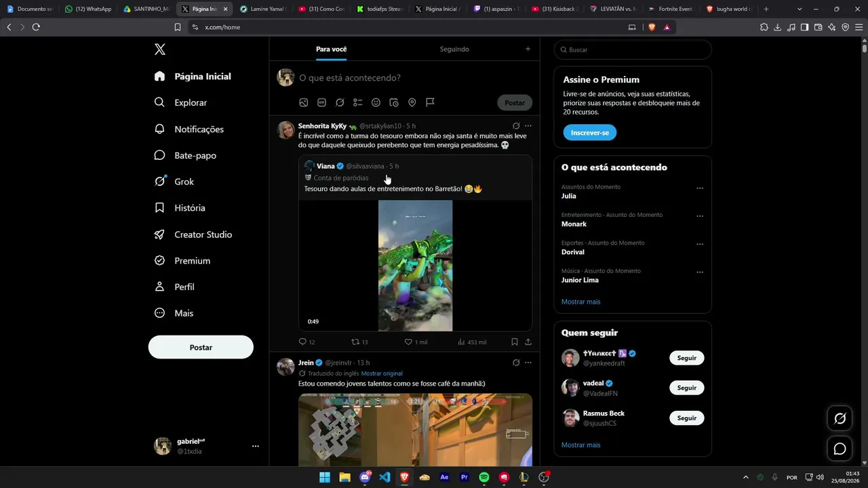This screenshot has width=868, height=488.
Task: Open more options on Jrein's post
Action: 528,363
